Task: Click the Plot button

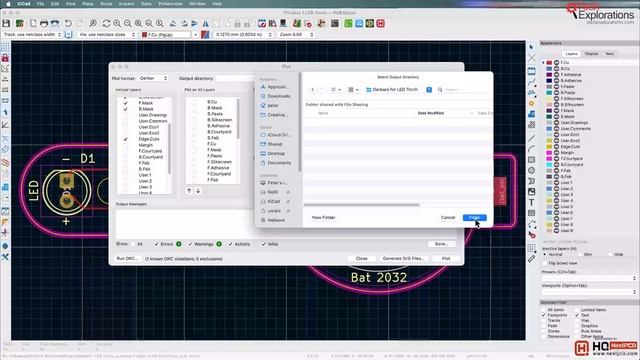Action: [446, 259]
